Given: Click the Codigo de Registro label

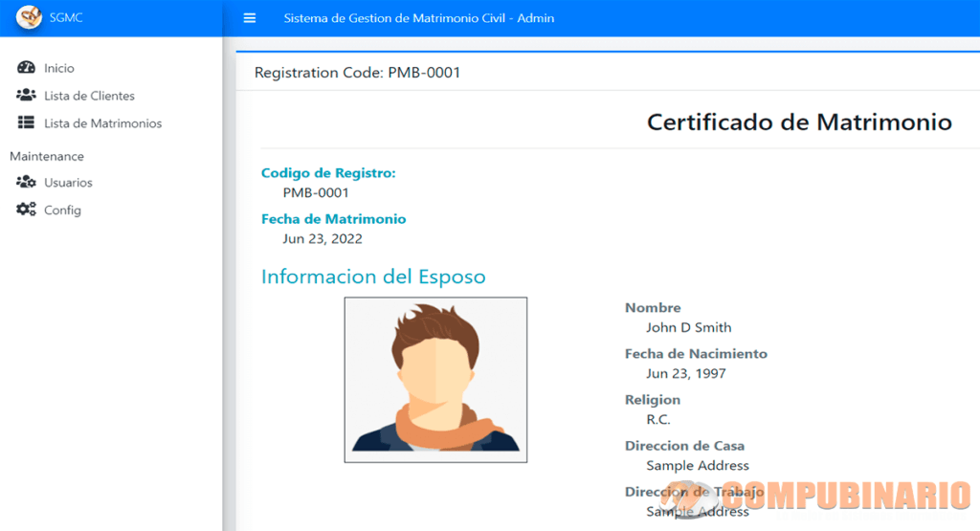Looking at the screenshot, I should click(328, 173).
